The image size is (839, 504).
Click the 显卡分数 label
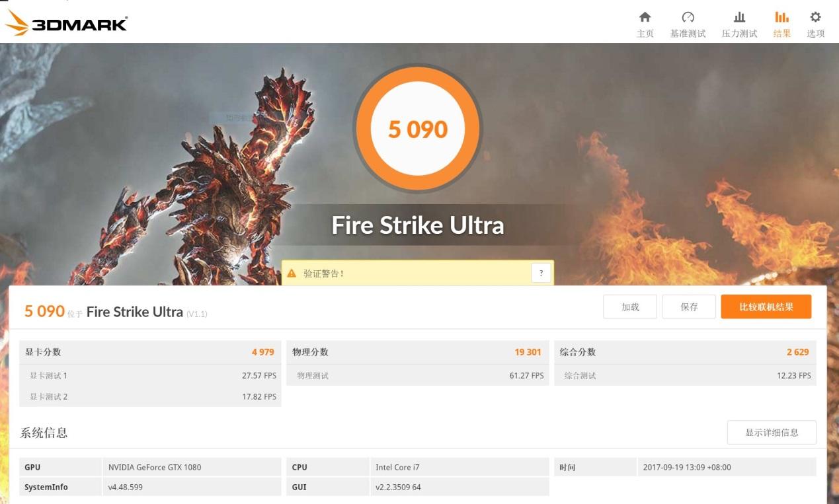pyautogui.click(x=43, y=352)
